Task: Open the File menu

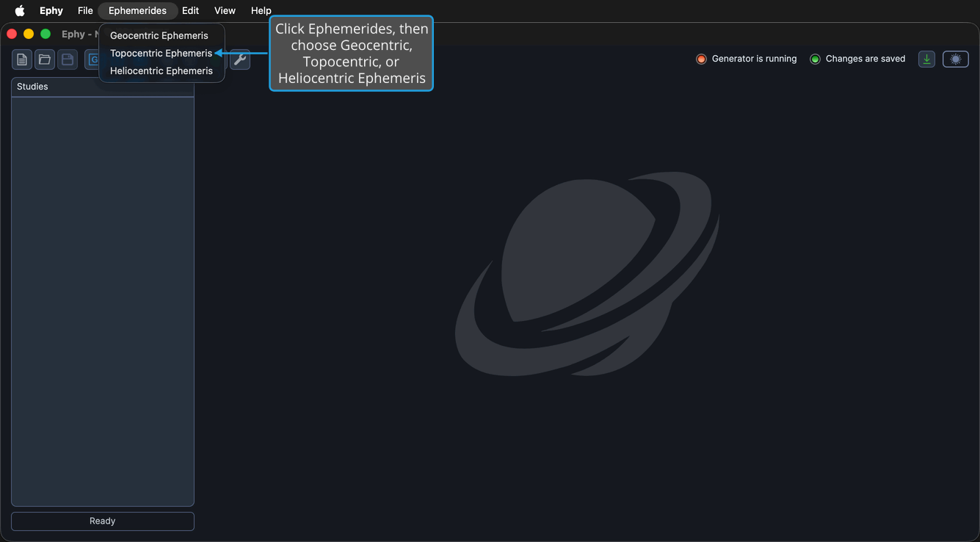Action: click(85, 10)
